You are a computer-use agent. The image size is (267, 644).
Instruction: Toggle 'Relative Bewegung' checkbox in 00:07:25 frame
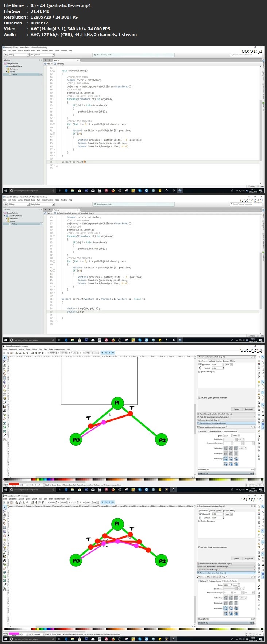tap(200, 521)
